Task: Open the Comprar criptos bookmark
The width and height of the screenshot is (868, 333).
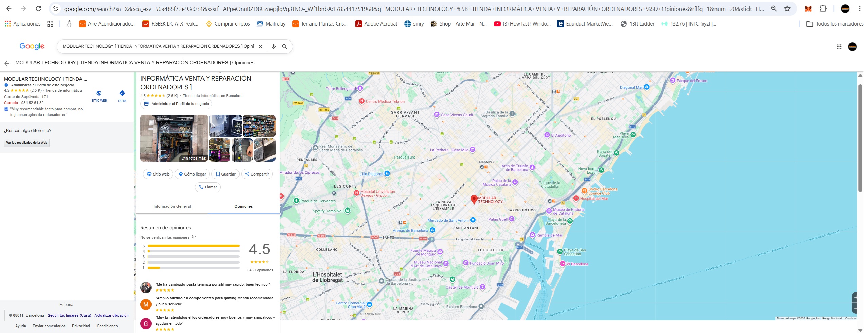Action: coord(228,24)
